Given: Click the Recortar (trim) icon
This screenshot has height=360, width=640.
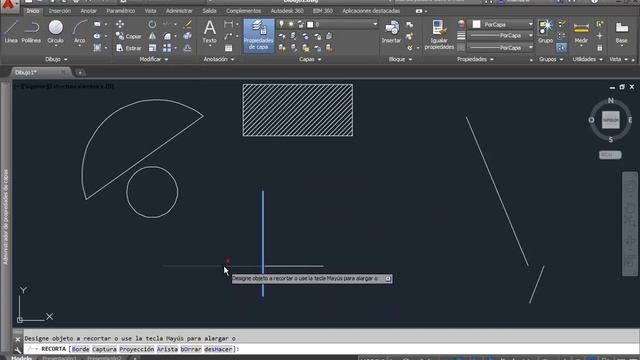Looking at the screenshot, I should click(x=167, y=24).
